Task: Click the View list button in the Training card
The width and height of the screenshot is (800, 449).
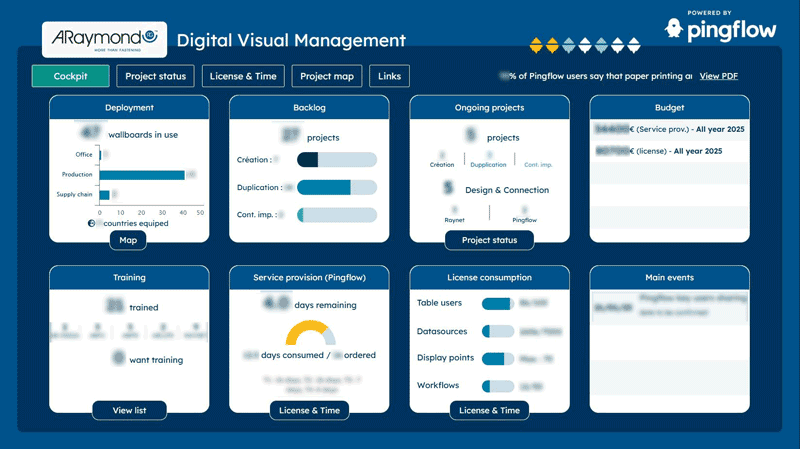Action: [129, 410]
